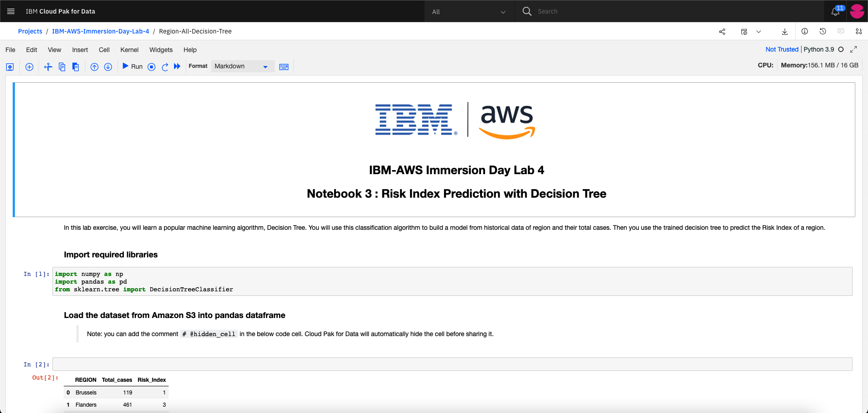Share the notebook
Screen dimensions: 868x413
(722, 32)
